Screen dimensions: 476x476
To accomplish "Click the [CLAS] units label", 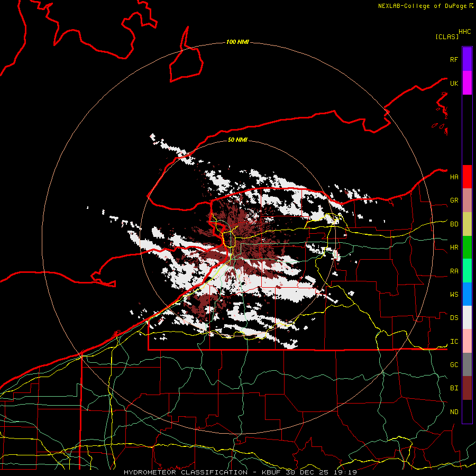I will (447, 36).
